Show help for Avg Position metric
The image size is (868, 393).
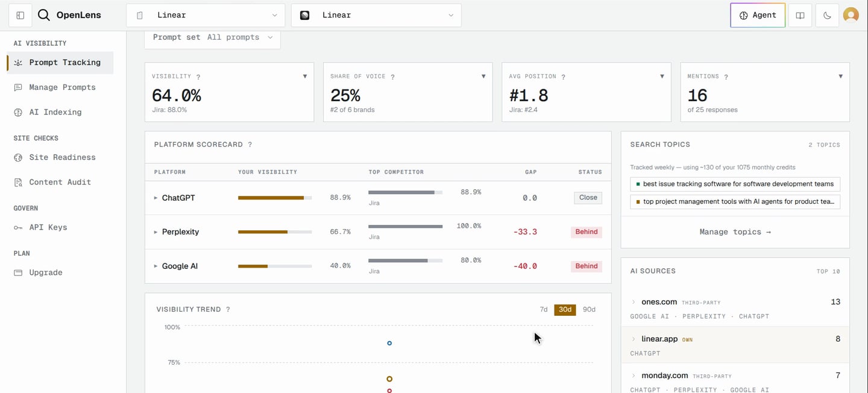564,77
